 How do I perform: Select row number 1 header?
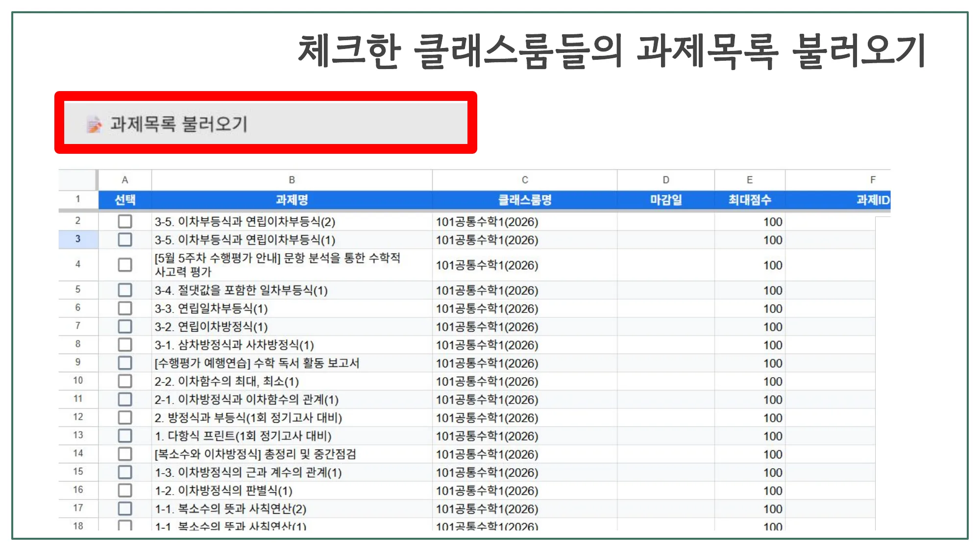pyautogui.click(x=78, y=199)
